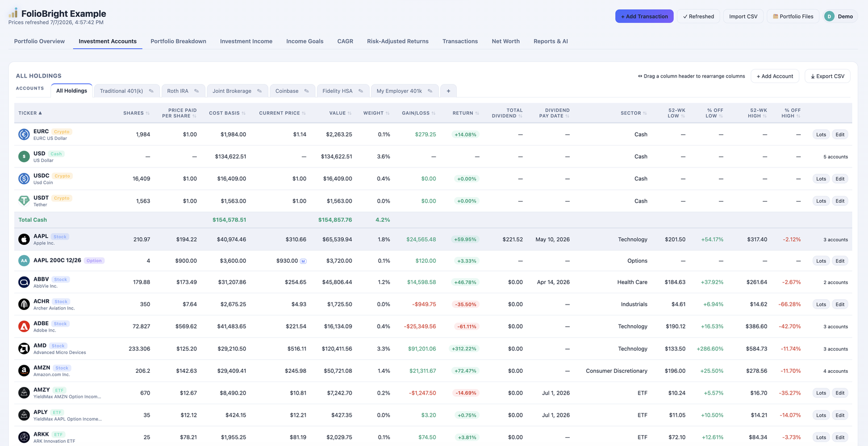This screenshot has width=868, height=446.
Task: Click the AbbVie logo icon
Action: 24,282
